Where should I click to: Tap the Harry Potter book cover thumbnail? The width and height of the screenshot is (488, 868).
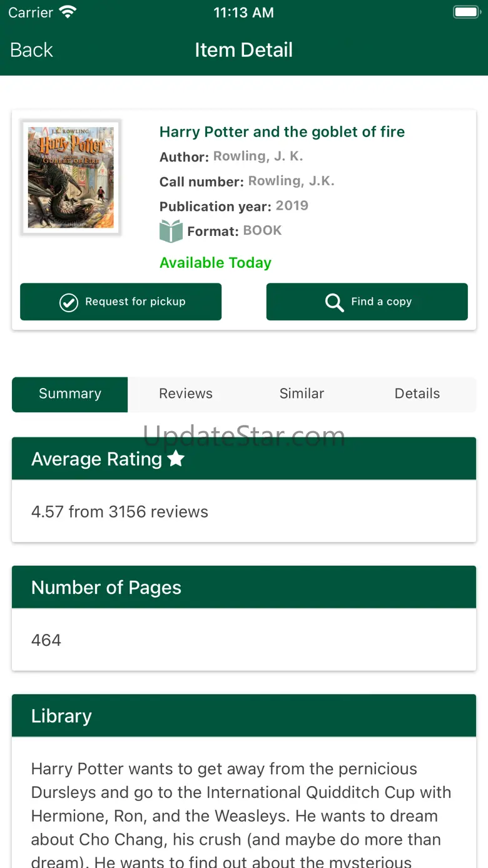(x=71, y=177)
